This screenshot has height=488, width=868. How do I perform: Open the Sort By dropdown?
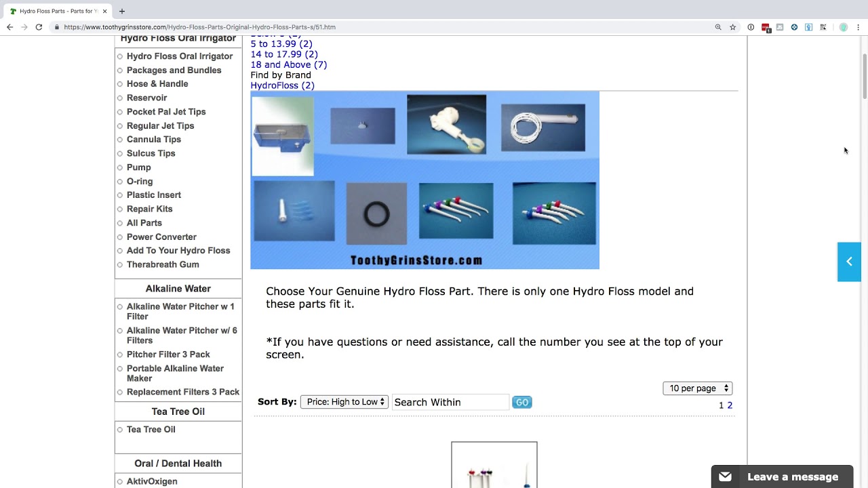pyautogui.click(x=344, y=402)
